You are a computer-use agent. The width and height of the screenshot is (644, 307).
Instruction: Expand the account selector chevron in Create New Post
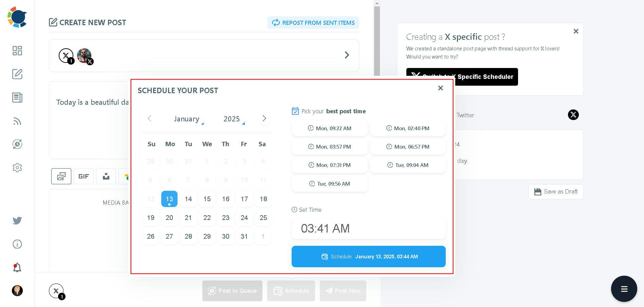coord(347,55)
